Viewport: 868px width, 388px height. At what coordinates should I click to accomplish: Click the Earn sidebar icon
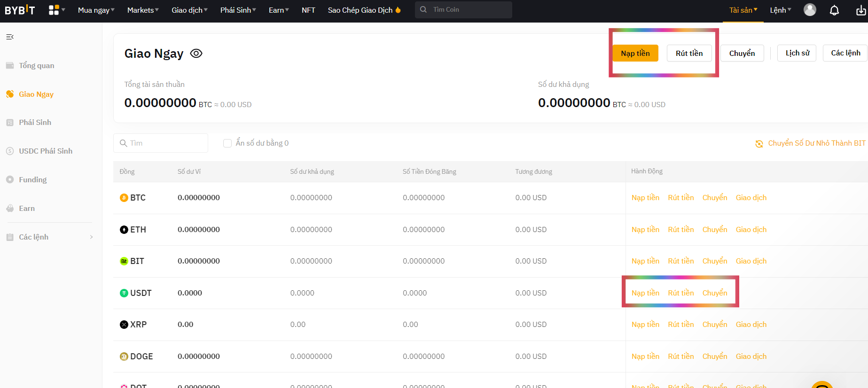click(x=10, y=208)
